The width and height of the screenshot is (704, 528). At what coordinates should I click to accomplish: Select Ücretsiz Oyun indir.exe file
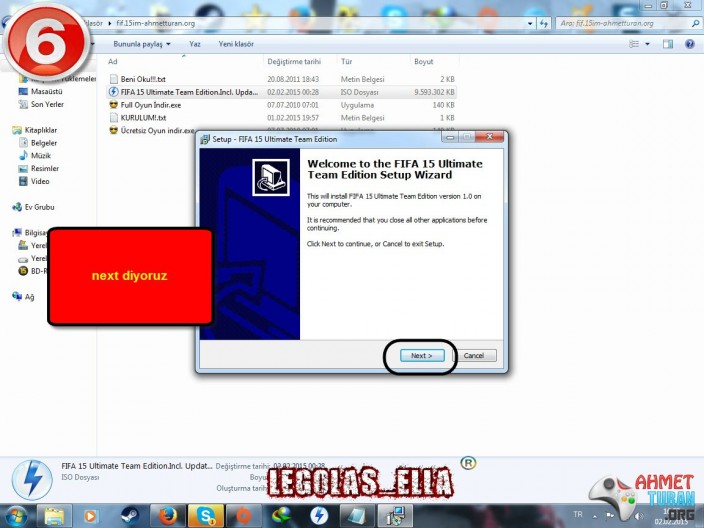157,131
